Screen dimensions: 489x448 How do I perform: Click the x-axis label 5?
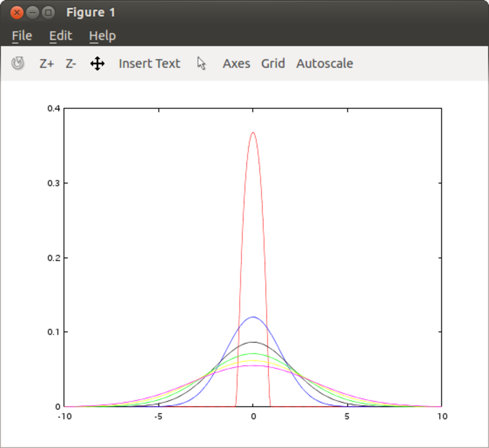click(x=347, y=416)
